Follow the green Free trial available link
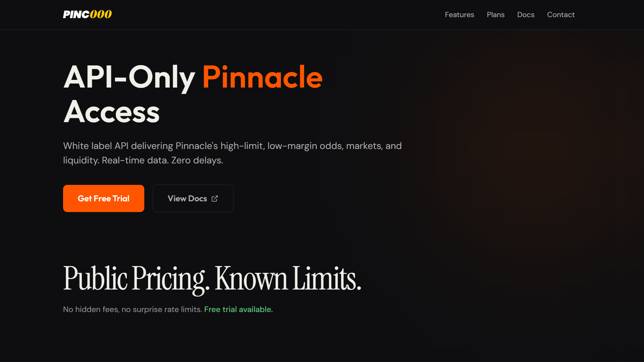The image size is (644, 362). (238, 309)
